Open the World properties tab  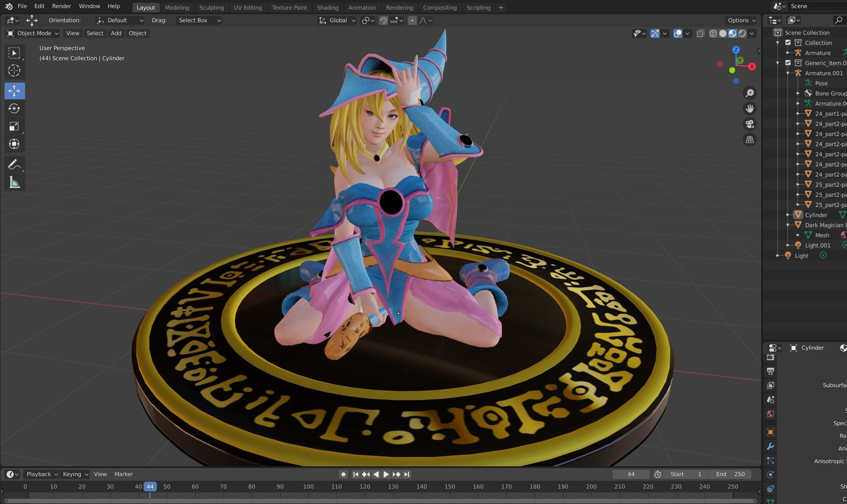click(770, 414)
